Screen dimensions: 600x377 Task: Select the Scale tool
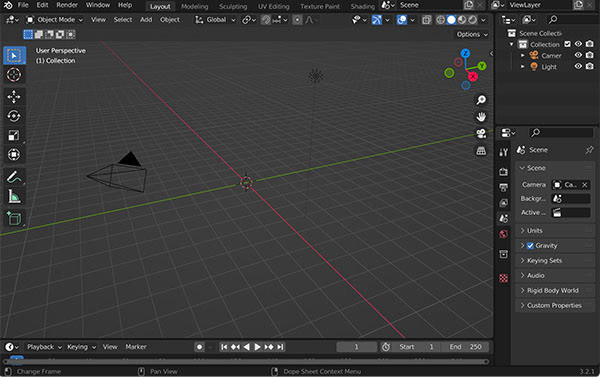click(14, 135)
